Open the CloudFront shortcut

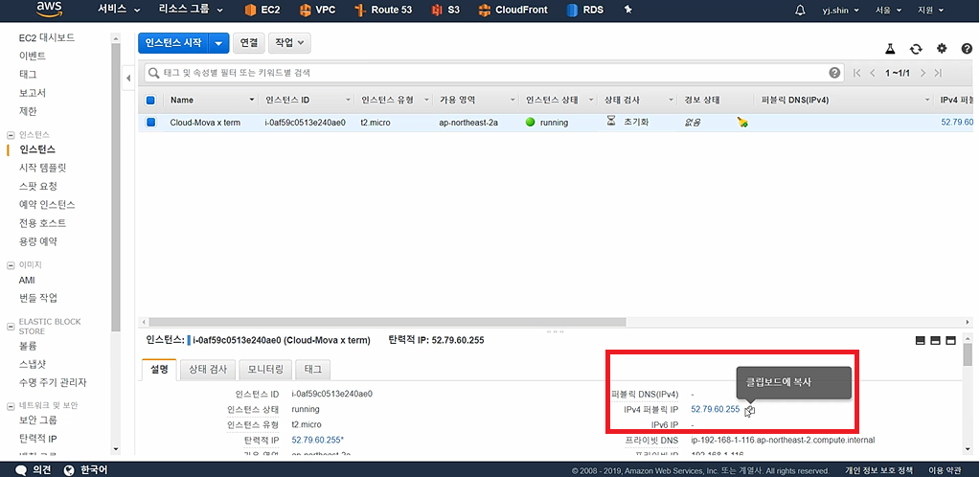(x=513, y=10)
